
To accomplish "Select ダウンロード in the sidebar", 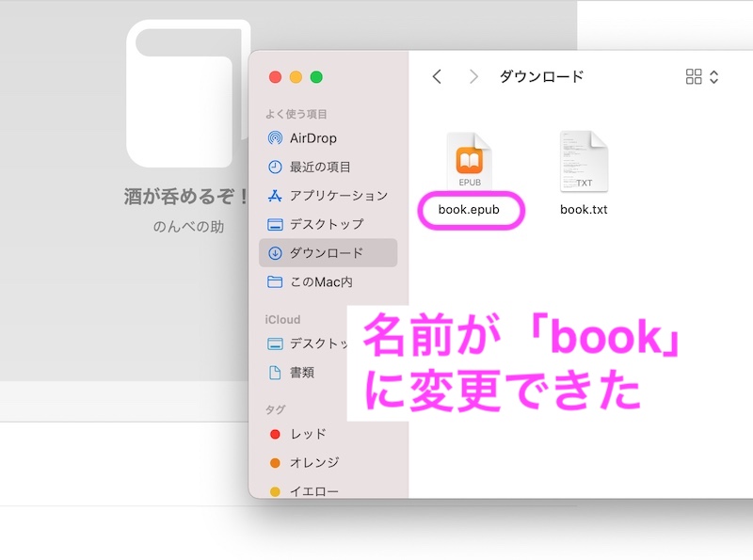I will [326, 253].
